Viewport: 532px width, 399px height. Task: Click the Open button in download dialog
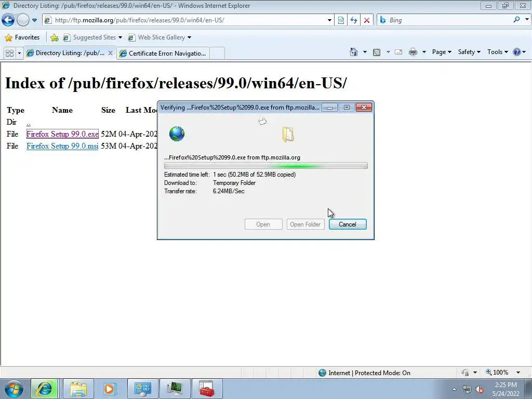tap(263, 224)
